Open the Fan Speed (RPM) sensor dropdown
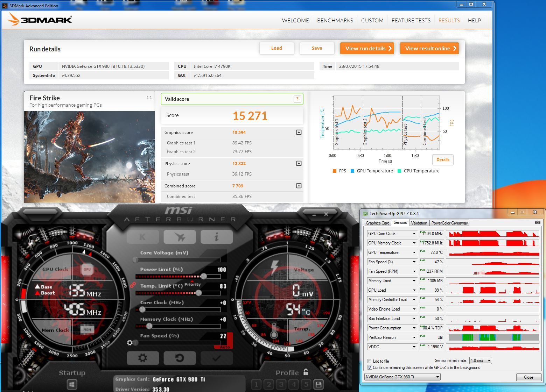 pos(414,271)
